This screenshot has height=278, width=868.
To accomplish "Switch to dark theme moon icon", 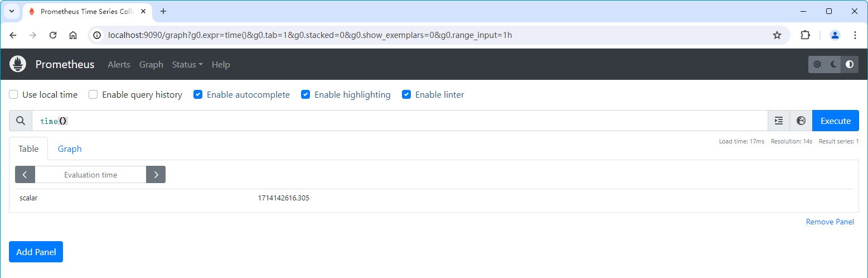I will [834, 64].
